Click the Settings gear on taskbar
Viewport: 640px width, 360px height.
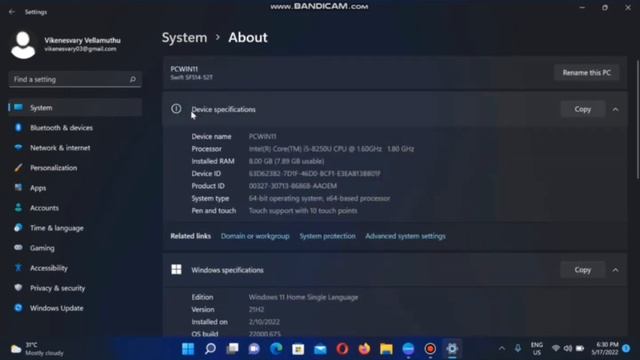(x=452, y=349)
